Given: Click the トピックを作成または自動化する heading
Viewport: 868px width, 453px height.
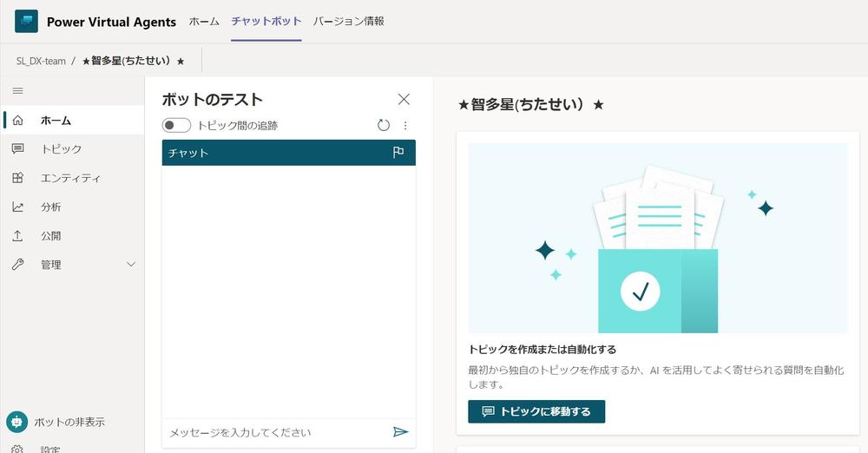Looking at the screenshot, I should tap(542, 350).
